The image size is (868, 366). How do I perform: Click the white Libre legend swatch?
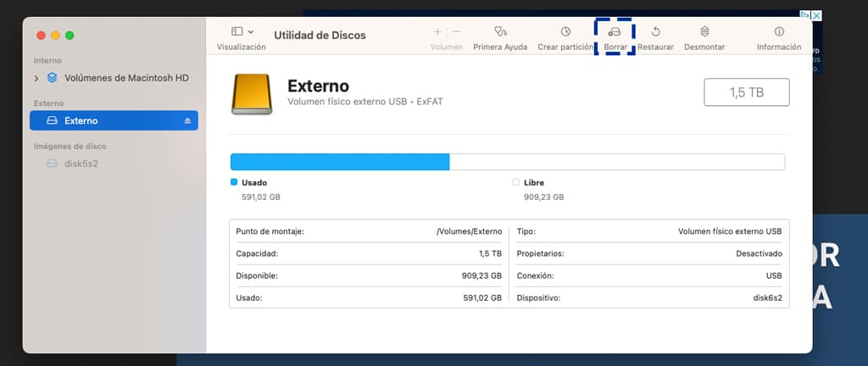[x=516, y=182]
